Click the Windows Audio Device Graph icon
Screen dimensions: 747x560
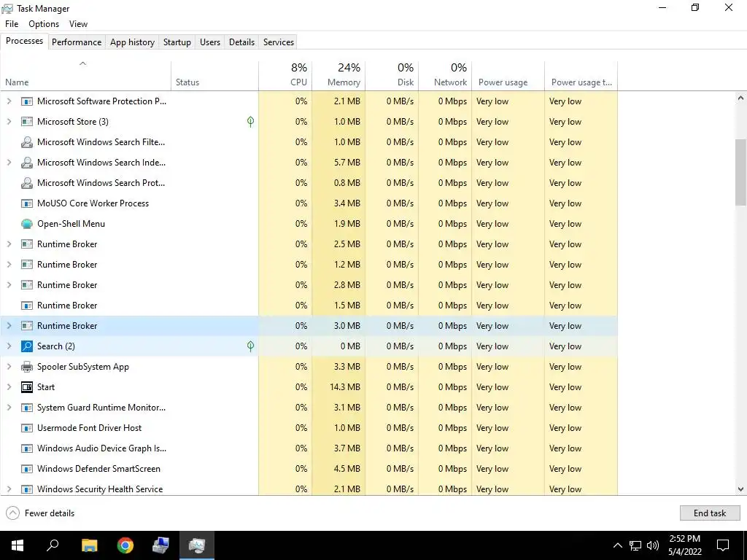point(27,448)
